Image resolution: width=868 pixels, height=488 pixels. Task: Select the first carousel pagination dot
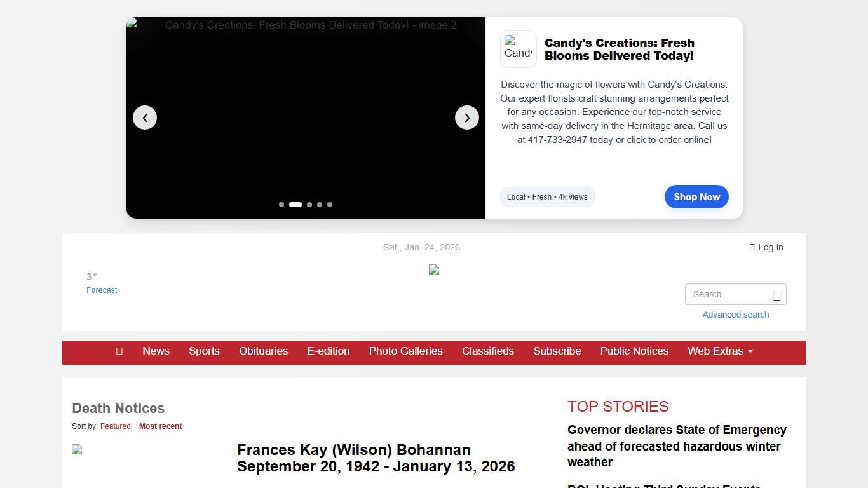point(281,205)
